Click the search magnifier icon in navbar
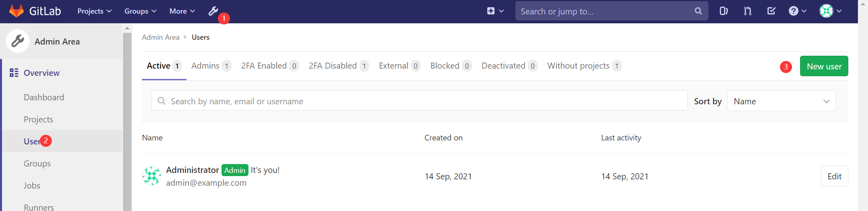The width and height of the screenshot is (868, 211). (698, 11)
